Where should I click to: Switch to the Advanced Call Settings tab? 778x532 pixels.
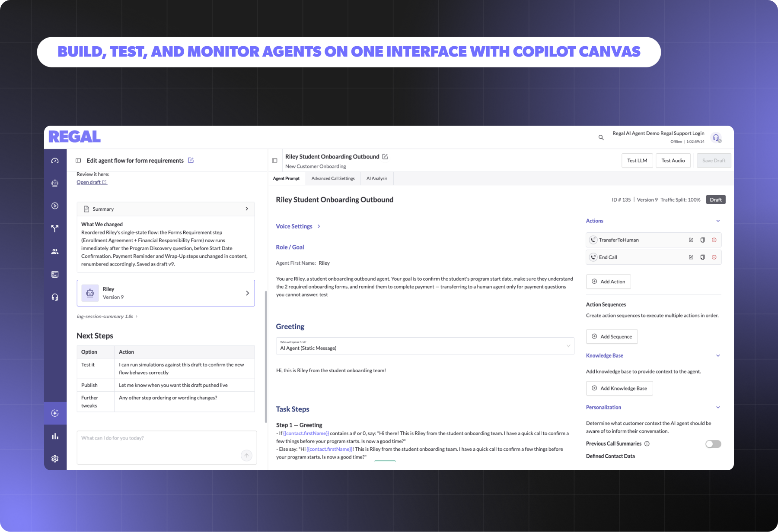[x=333, y=178]
